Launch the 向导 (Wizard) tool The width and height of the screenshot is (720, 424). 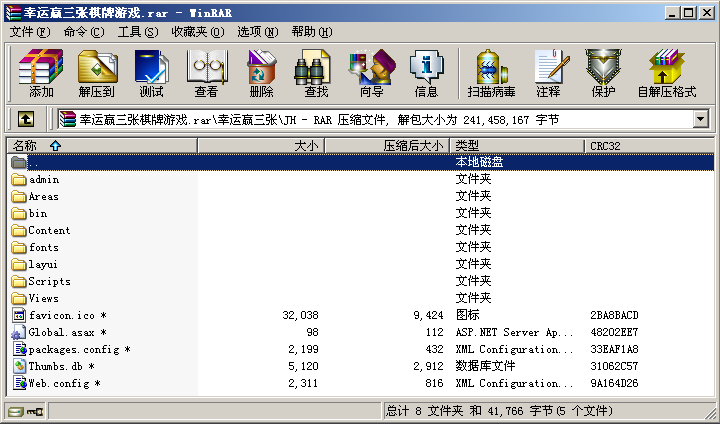[x=371, y=74]
